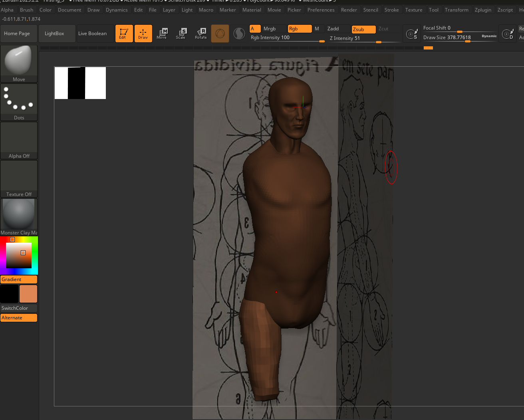Toggle the Gradient color option
The image size is (524, 420).
click(19, 279)
